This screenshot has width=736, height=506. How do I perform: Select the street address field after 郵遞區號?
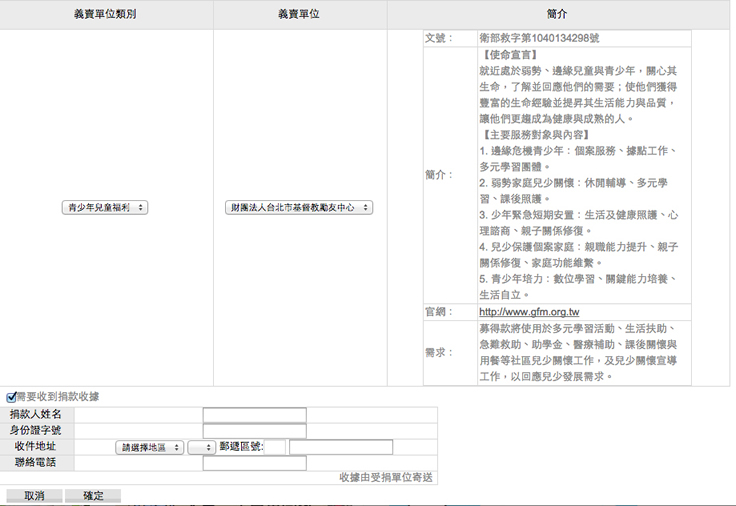[341, 447]
